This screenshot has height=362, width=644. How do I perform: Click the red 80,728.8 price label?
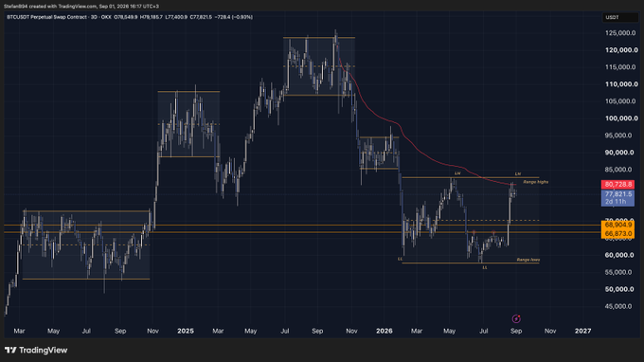[617, 185]
